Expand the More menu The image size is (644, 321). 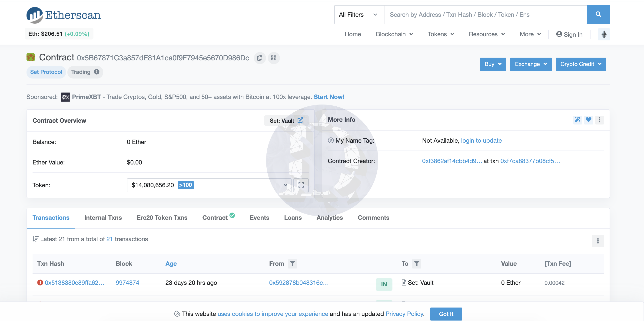[x=530, y=34]
